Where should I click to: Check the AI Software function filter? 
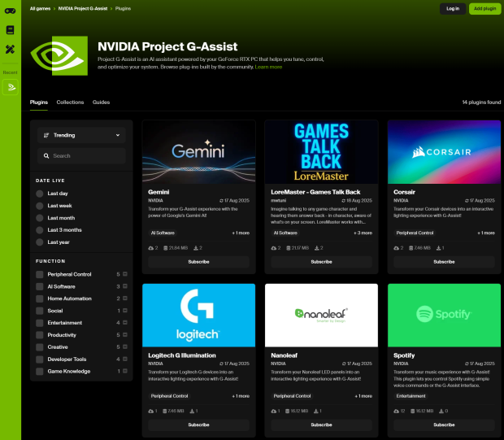click(40, 286)
